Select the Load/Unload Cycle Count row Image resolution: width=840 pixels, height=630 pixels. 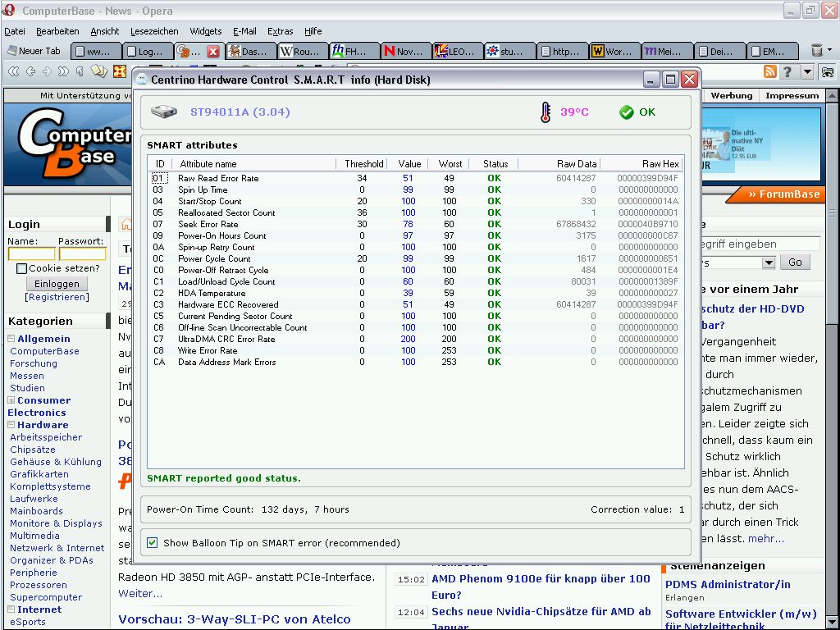pos(416,281)
